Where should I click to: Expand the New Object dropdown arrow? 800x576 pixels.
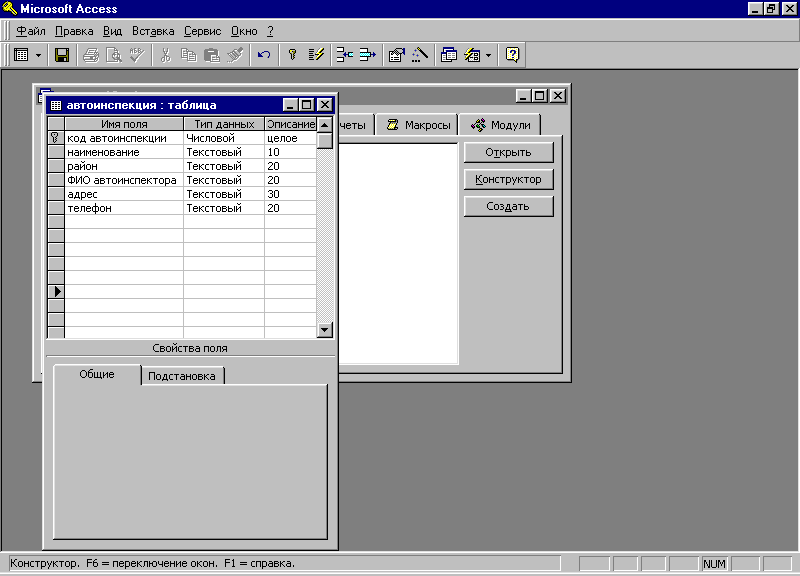pyautogui.click(x=488, y=55)
